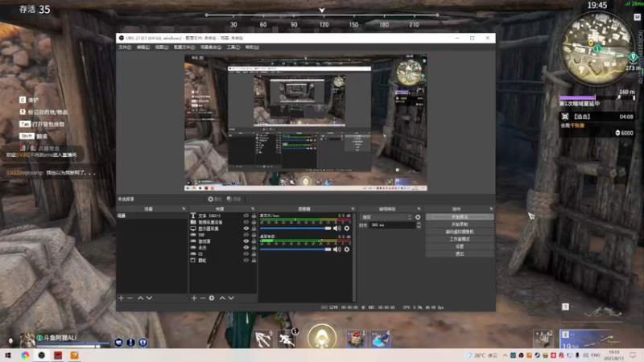644x362 pixels.
Task: Adjust the desktop audio volume slider
Action: [295, 249]
